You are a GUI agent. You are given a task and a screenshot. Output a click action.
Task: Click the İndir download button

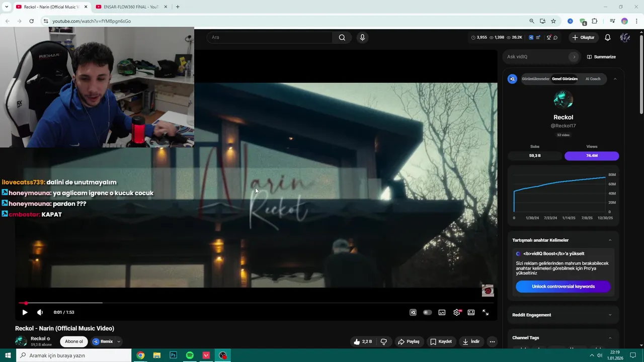click(471, 341)
